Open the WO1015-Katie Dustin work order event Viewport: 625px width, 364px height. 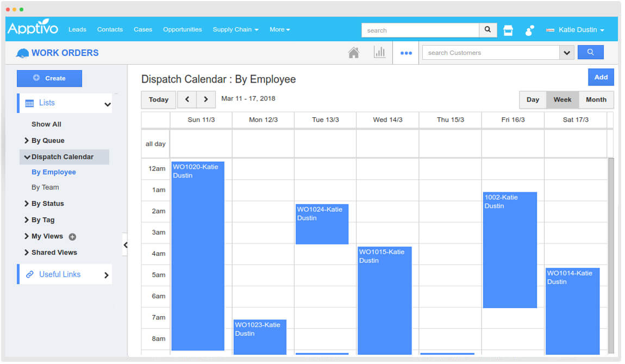click(385, 299)
